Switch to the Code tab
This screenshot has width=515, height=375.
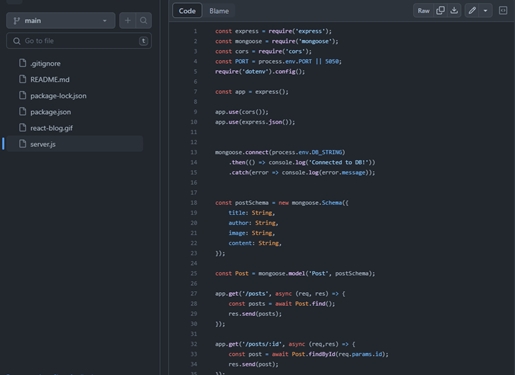click(187, 11)
